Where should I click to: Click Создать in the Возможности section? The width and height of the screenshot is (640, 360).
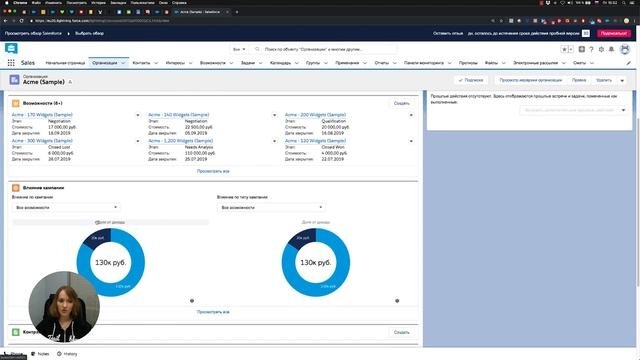401,104
